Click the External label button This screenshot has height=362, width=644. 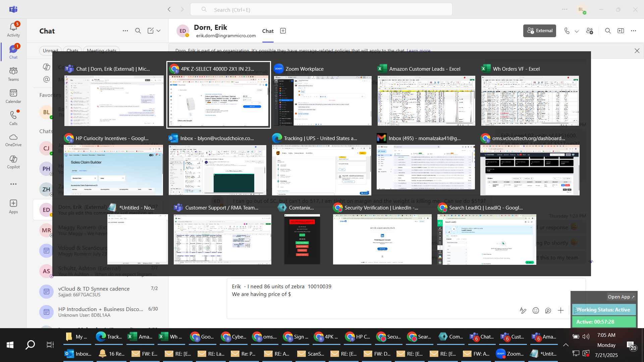[540, 31]
